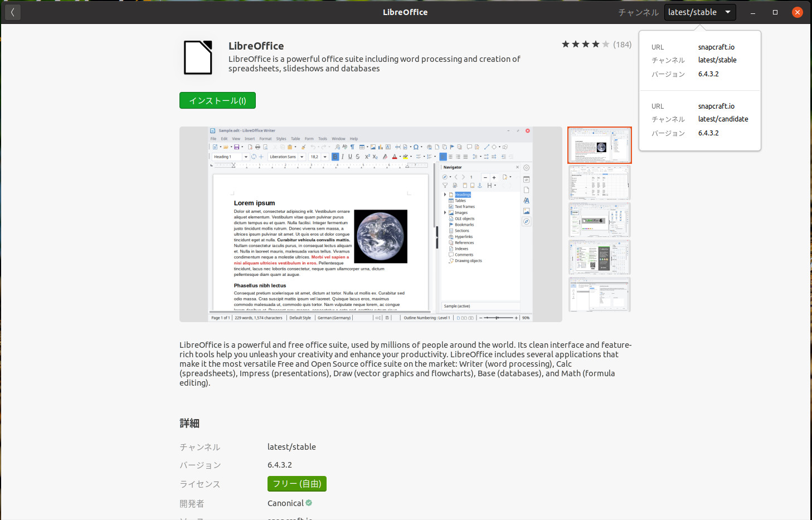Click the ライセンス label in details

pyautogui.click(x=200, y=484)
